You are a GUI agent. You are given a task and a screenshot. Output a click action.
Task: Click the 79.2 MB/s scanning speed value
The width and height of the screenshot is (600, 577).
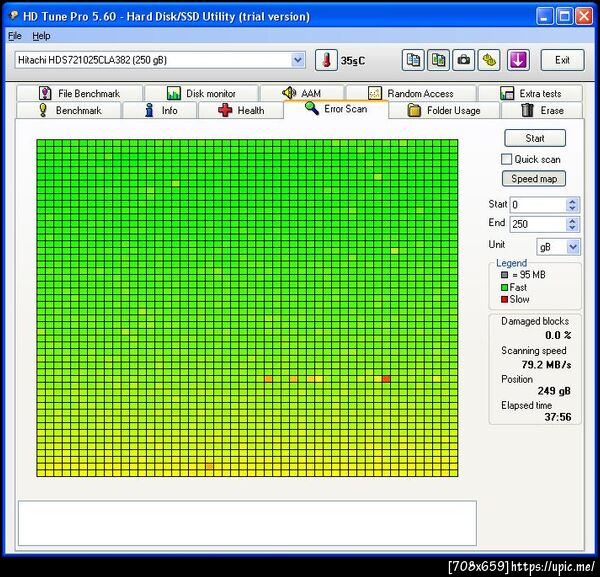click(546, 365)
